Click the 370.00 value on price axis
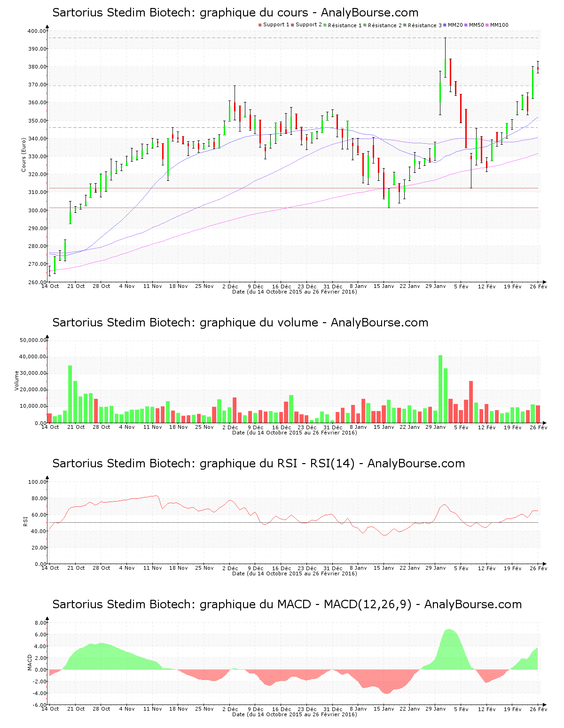 37,85
